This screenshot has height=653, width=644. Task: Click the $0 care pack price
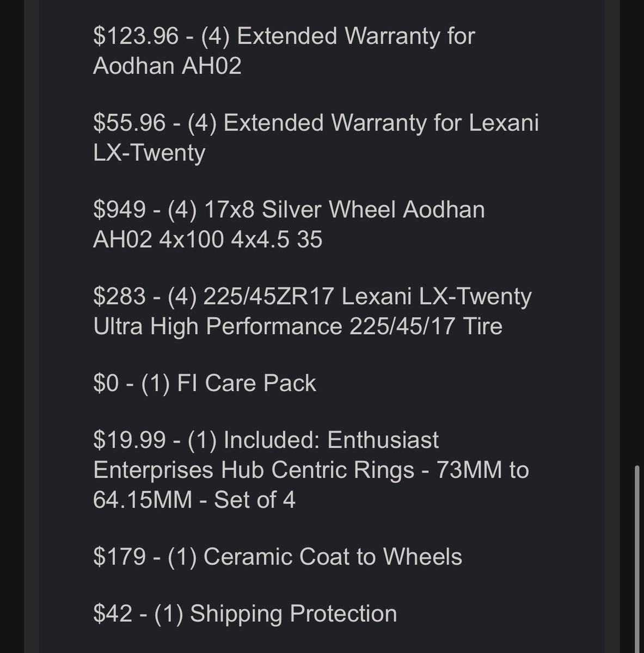click(106, 383)
